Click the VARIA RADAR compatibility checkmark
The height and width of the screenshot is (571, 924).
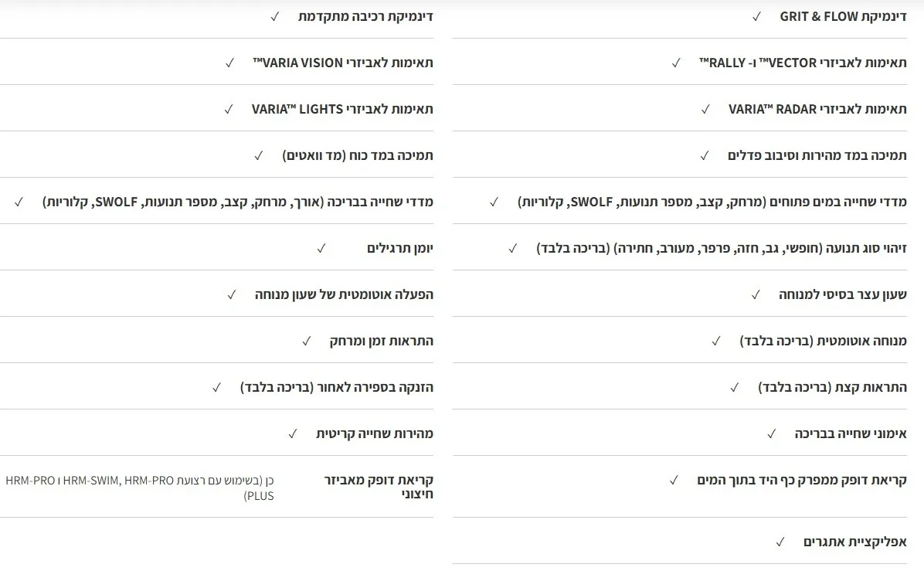click(x=705, y=109)
